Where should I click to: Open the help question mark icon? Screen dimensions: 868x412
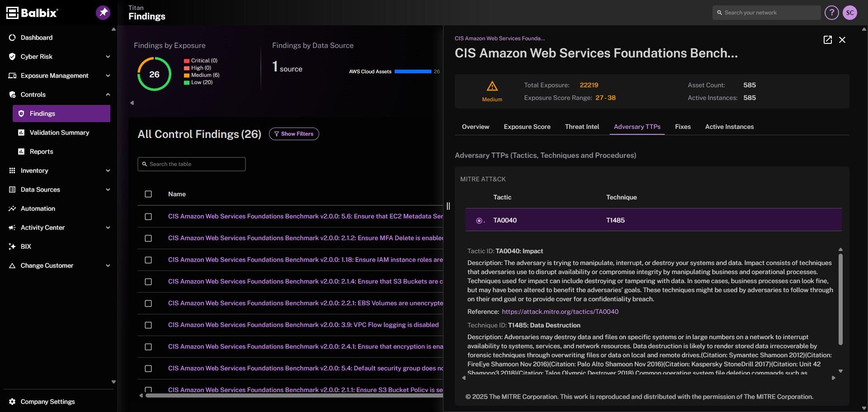(831, 13)
